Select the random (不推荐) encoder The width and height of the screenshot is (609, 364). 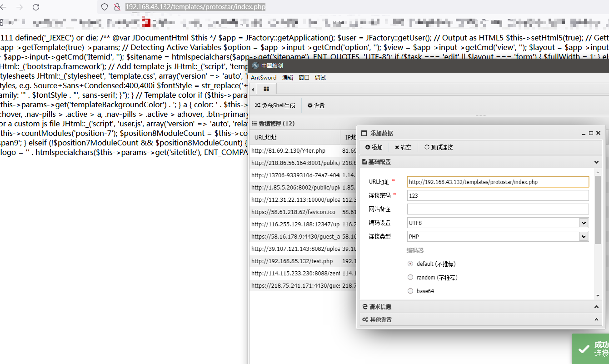pyautogui.click(x=410, y=277)
